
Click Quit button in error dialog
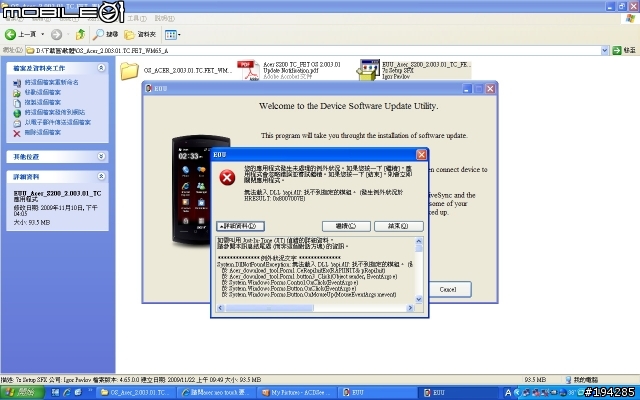(398, 226)
